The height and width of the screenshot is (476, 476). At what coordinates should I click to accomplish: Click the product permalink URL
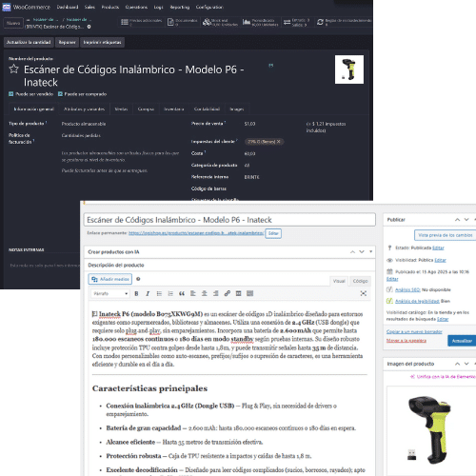[196, 233]
